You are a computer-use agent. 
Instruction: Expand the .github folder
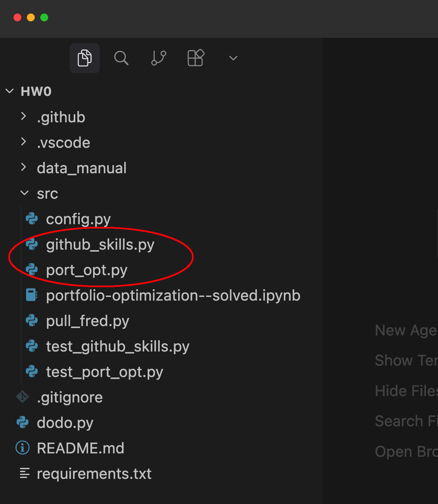23,116
